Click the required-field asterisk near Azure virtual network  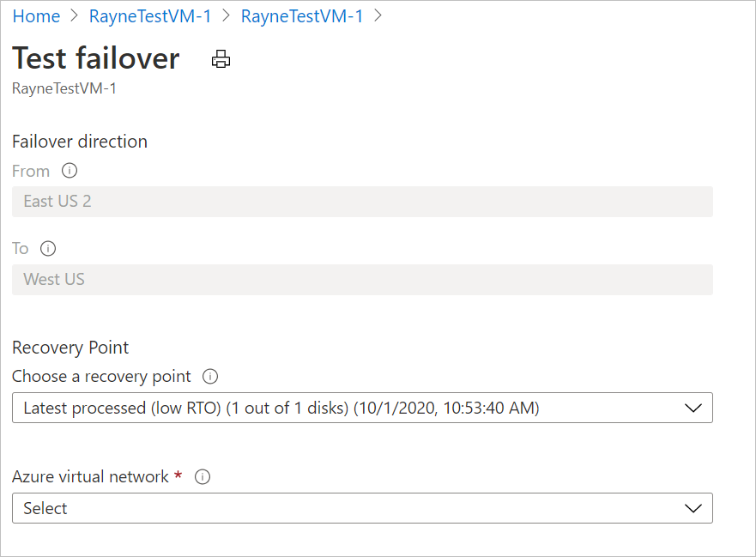pos(178,476)
